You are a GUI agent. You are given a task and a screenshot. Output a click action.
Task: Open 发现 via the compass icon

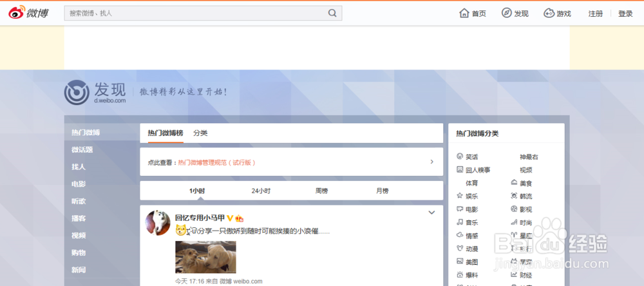coord(506,13)
